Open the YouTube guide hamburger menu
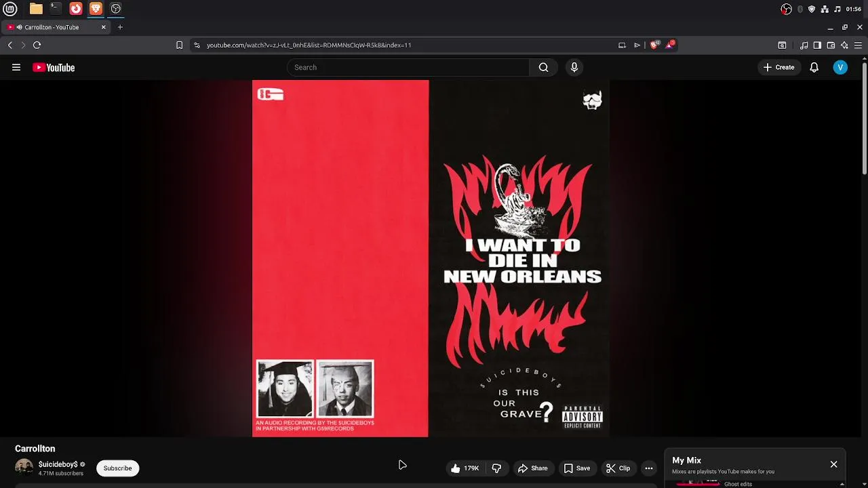868x488 pixels. pos(16,67)
